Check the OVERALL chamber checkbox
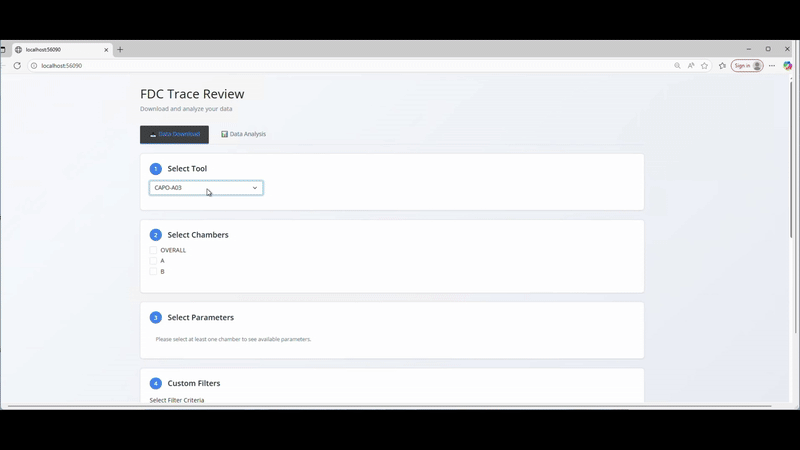800x450 pixels. click(x=153, y=250)
